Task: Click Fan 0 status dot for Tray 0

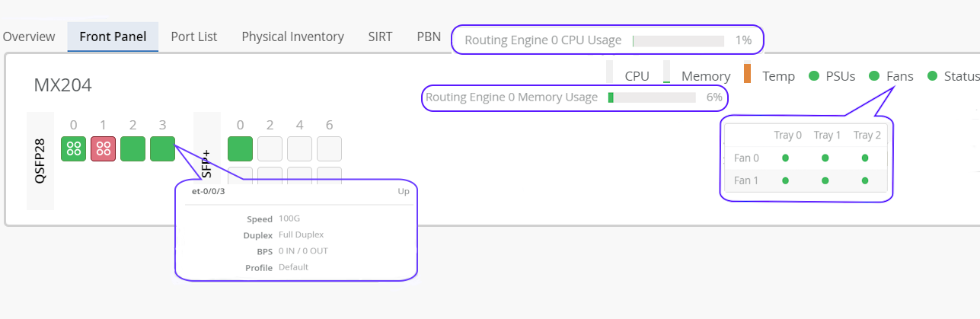Action: (785, 158)
